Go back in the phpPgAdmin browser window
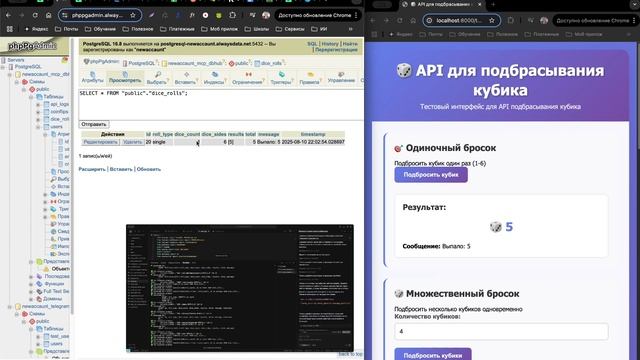 [x=8, y=15]
